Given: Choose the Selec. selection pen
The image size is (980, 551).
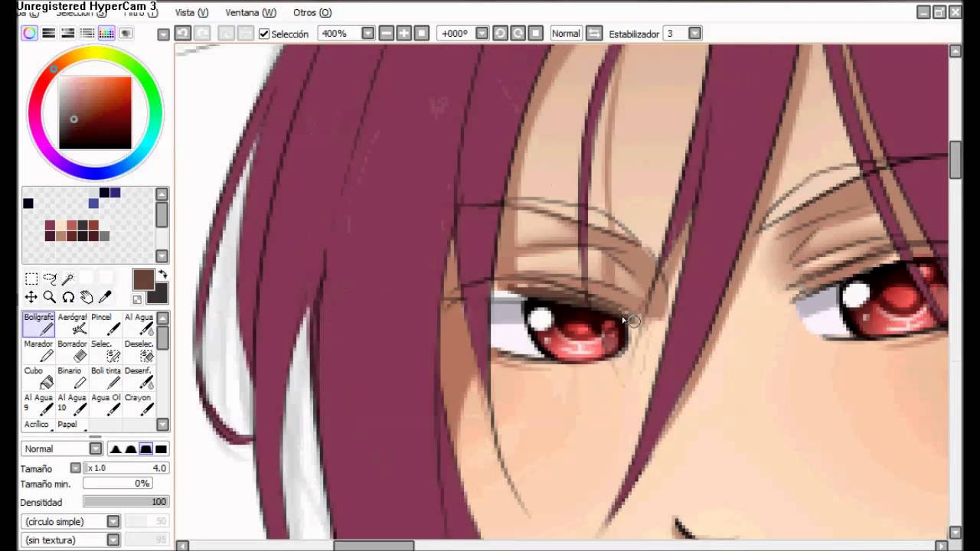Looking at the screenshot, I should click(x=106, y=351).
